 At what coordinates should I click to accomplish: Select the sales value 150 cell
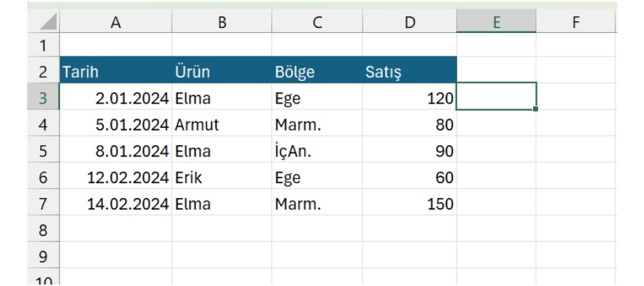(409, 204)
